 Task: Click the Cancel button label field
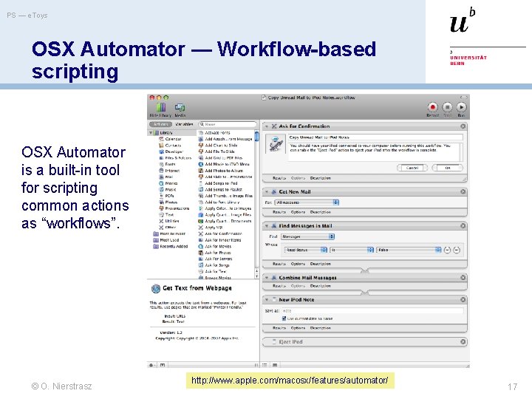pyautogui.click(x=412, y=168)
